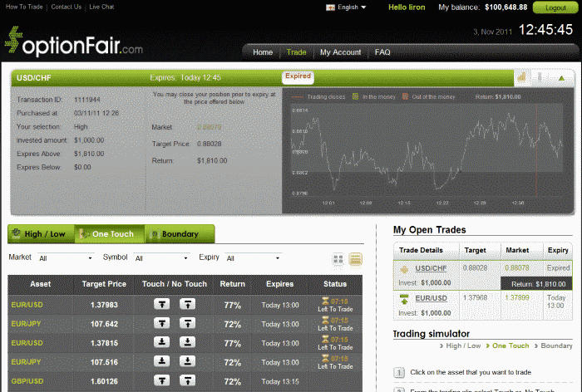Click Expires column header
This screenshot has width=582, height=392.
pos(279,284)
